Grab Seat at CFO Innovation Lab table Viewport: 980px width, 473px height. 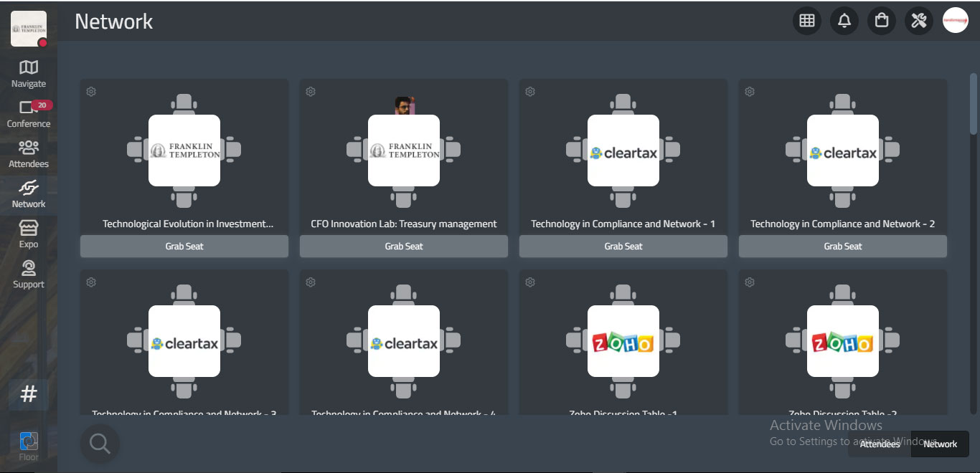point(404,246)
